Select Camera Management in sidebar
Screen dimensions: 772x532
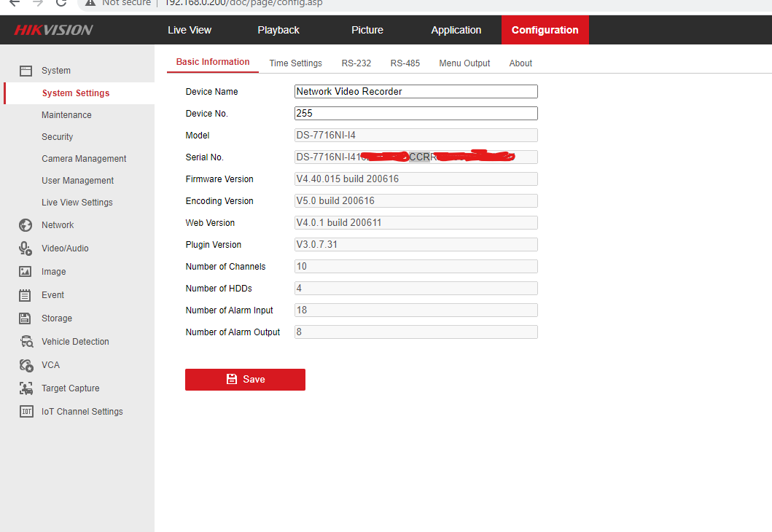click(84, 159)
